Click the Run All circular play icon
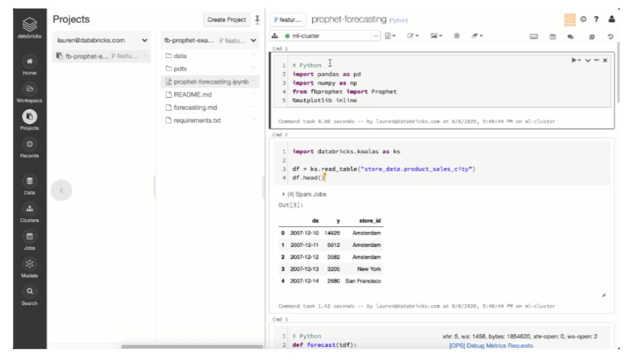Image resolution: width=626 pixels, height=364 pixels. pyautogui.click(x=456, y=36)
